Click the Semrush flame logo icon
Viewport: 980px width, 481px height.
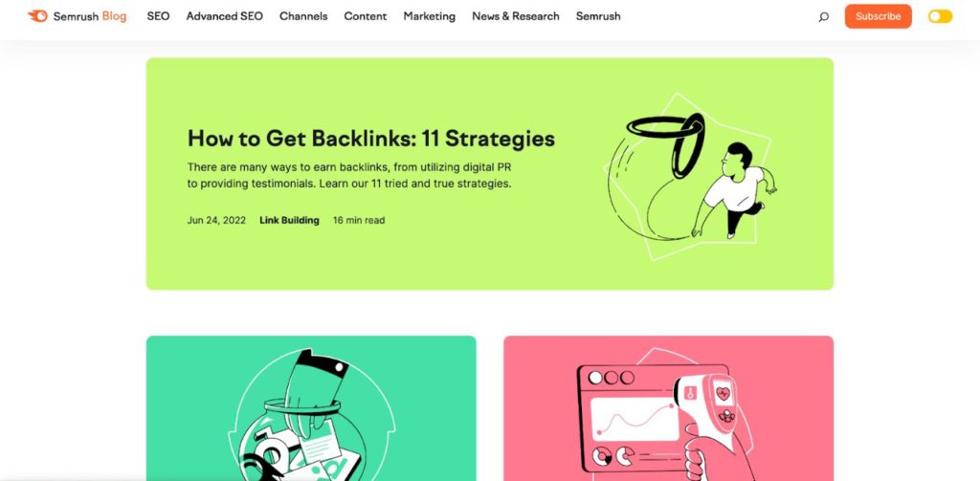click(x=37, y=16)
